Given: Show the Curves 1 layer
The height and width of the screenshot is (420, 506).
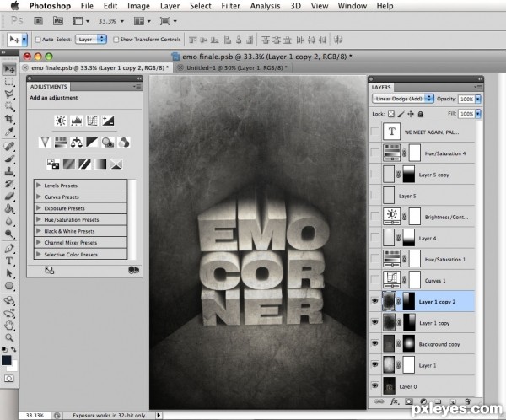Looking at the screenshot, I should coord(374,280).
